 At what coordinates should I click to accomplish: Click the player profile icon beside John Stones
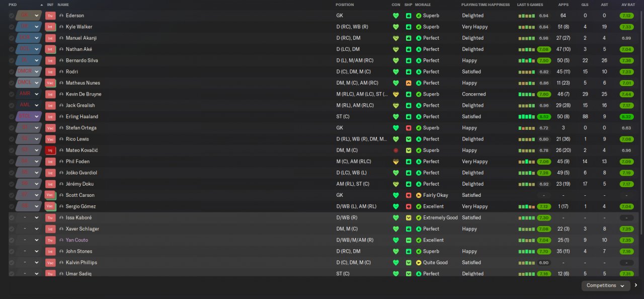61,252
